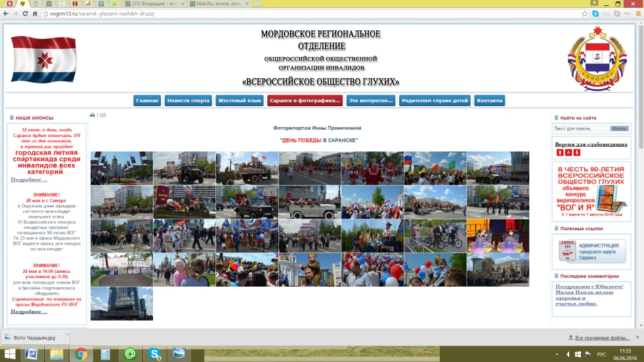Click the РУС language indicator in tray
The height and width of the screenshot is (362, 644).
[x=601, y=354]
